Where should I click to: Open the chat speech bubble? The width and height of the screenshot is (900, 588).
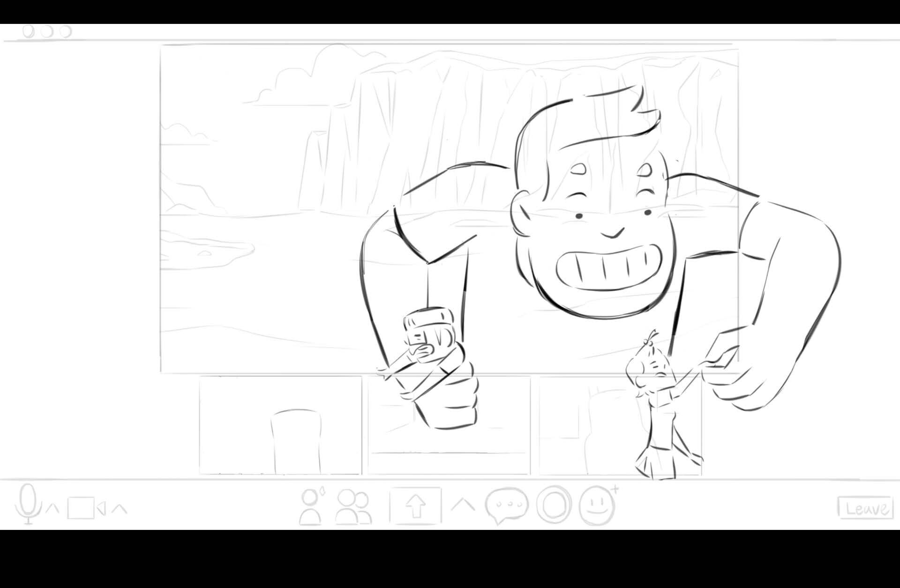point(507,505)
